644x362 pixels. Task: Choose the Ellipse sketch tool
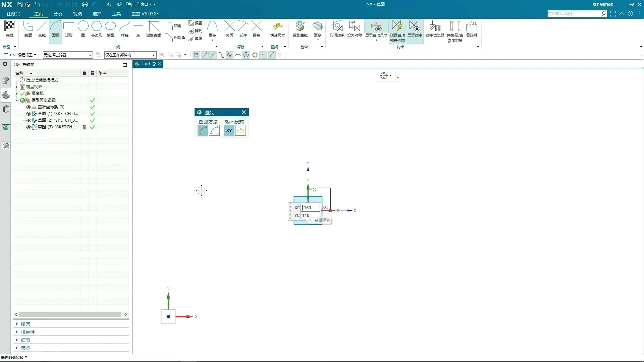point(110,26)
